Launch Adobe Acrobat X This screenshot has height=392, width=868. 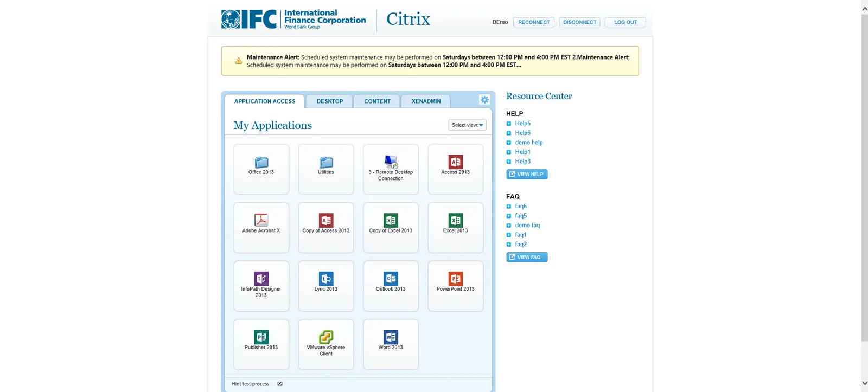pos(261,228)
